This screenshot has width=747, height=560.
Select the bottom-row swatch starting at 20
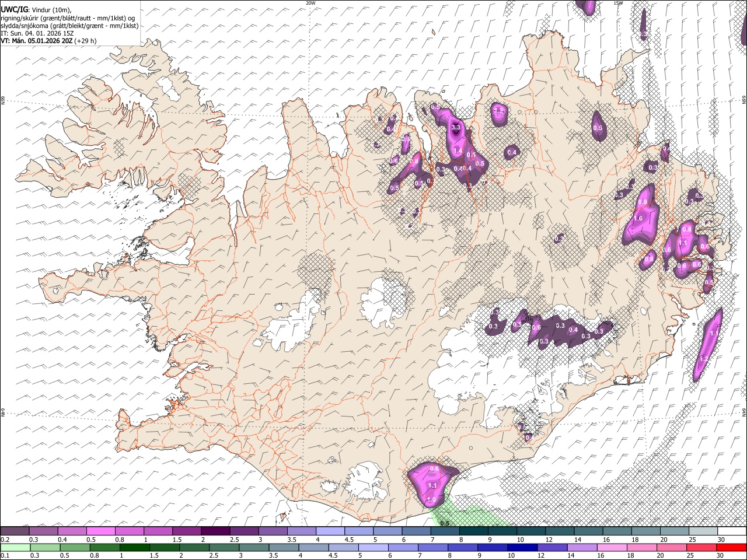(671, 547)
